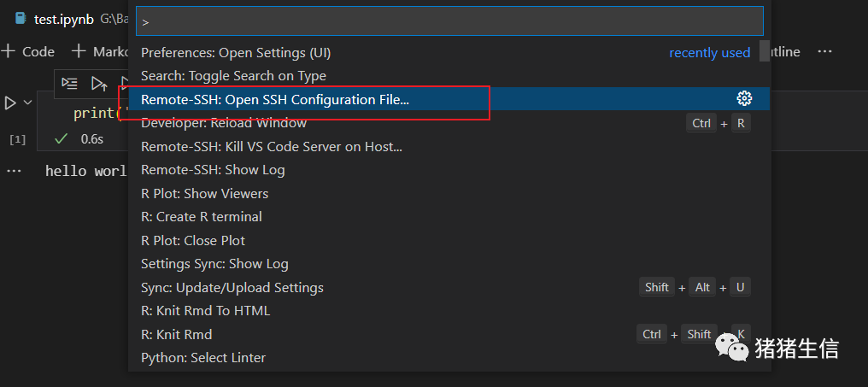Choose R: Knit Rmd To HTML
Viewport: 868px width, 387px height.
point(449,311)
